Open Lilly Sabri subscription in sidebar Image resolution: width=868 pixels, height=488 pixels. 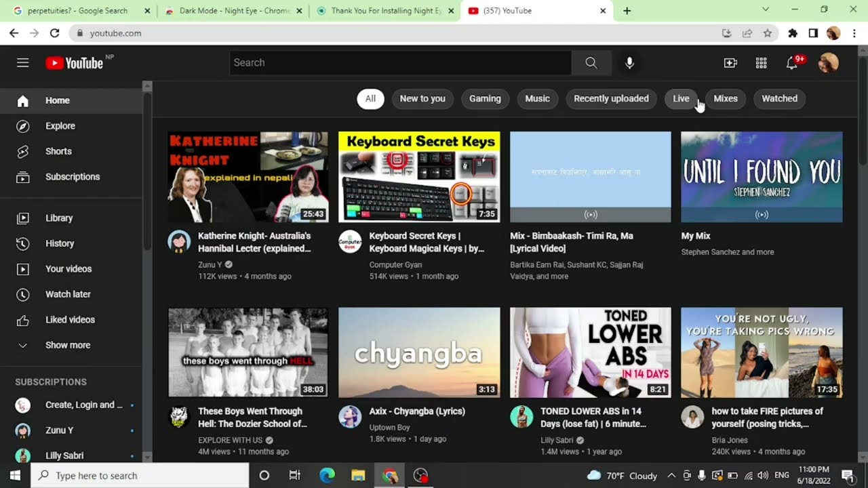click(x=71, y=455)
